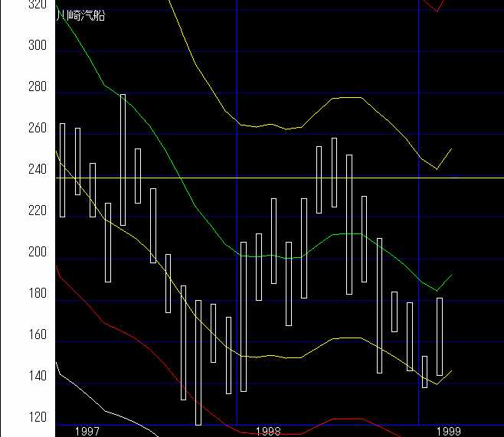Click the 川崎汽船 chart title label
This screenshot has height=437, width=504.
pyautogui.click(x=81, y=15)
